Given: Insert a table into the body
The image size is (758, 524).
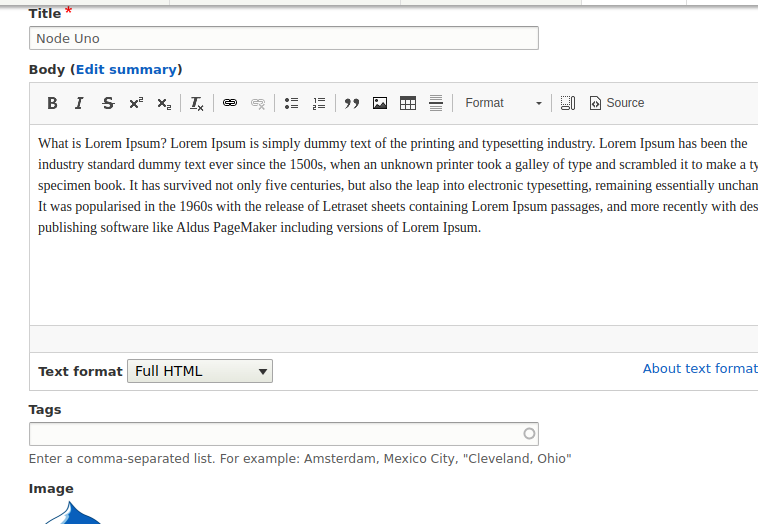Looking at the screenshot, I should [x=408, y=103].
